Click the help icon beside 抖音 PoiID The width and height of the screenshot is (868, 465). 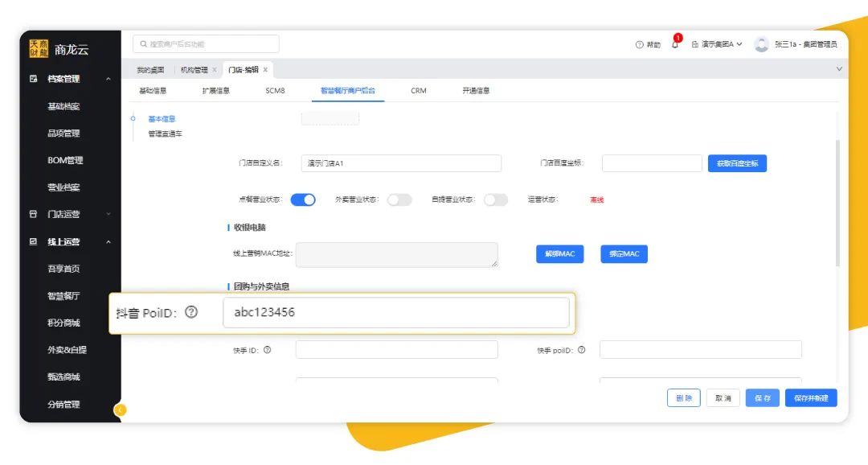[x=191, y=312]
